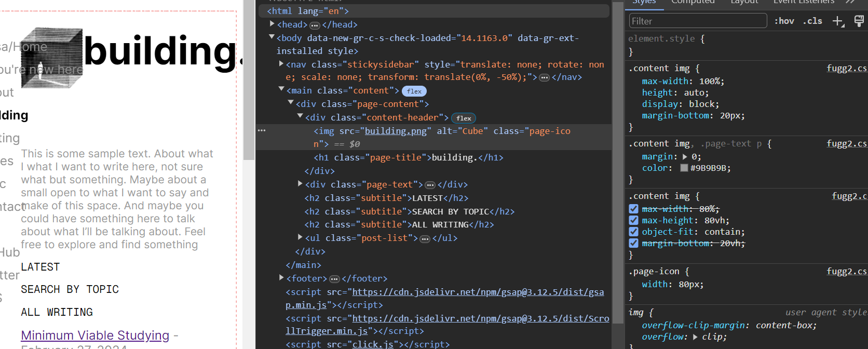Click the flex badge next to main.content

(414, 91)
